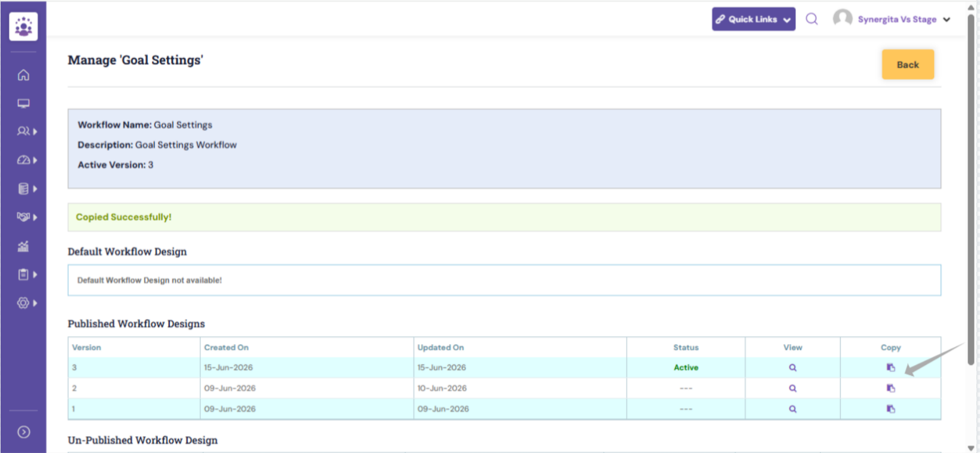The image size is (980, 453).
Task: Open the Home icon in sidebar
Action: [x=23, y=75]
